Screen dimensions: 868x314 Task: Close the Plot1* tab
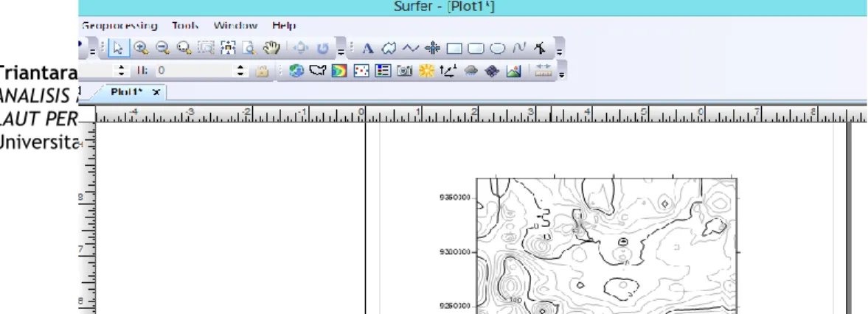click(x=156, y=92)
